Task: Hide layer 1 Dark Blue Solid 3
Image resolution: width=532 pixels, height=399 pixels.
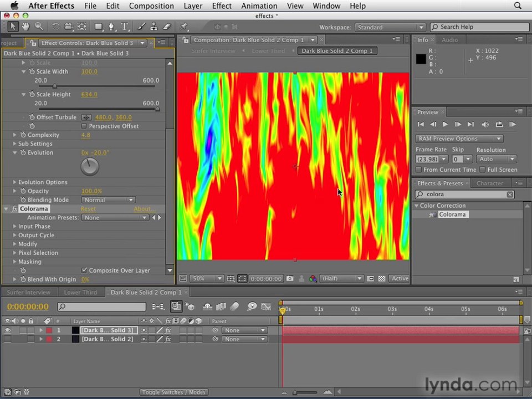Action: (7, 330)
